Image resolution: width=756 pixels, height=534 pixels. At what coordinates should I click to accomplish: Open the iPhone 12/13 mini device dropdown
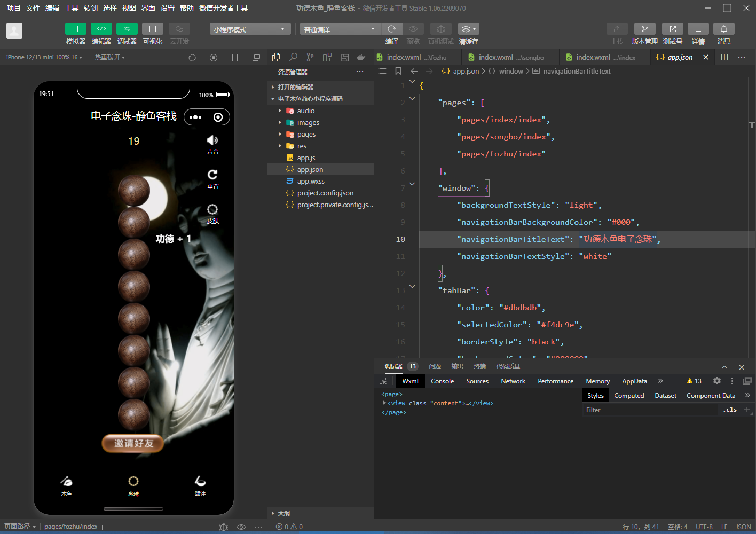coord(44,57)
